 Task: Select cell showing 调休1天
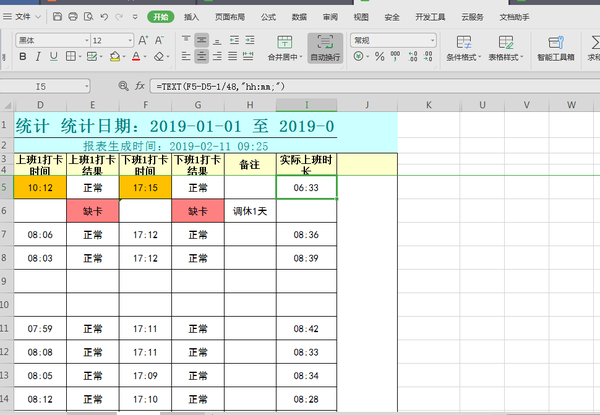coord(250,211)
